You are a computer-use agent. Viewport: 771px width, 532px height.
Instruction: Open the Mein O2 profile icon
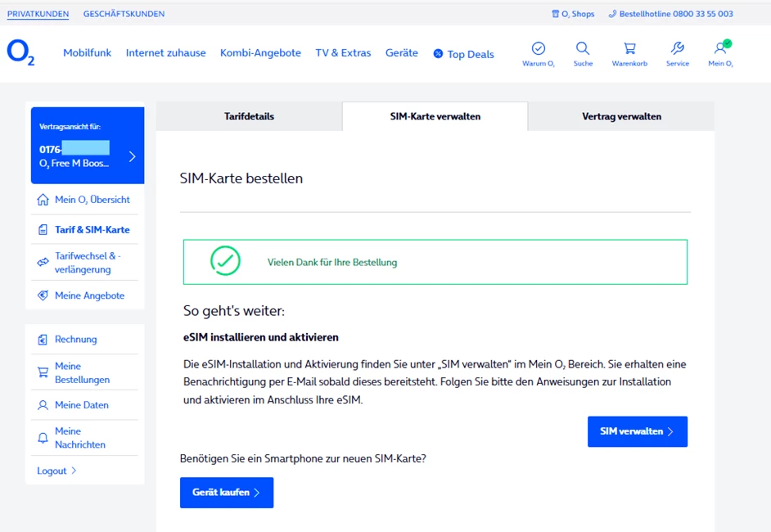click(x=721, y=47)
